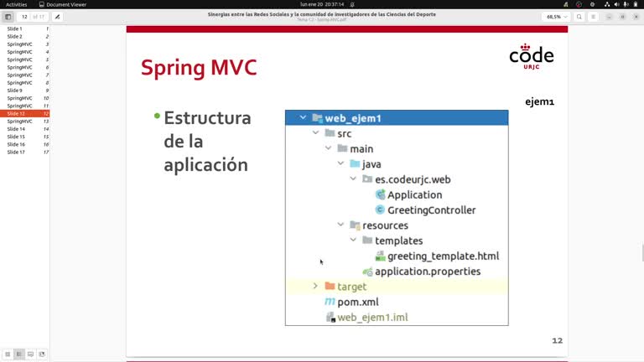Image resolution: width=644 pixels, height=362 pixels.
Task: Collapse the java folder chevron
Action: tap(340, 163)
